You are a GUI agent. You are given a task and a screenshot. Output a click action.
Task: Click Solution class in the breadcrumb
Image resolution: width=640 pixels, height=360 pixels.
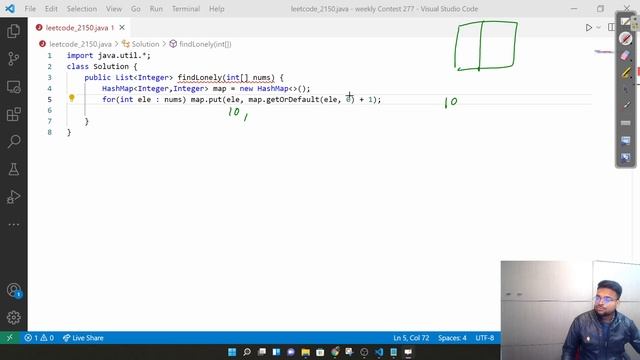pos(145,44)
